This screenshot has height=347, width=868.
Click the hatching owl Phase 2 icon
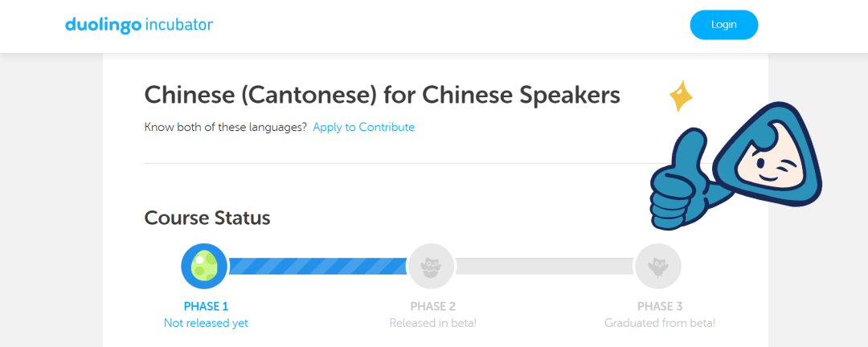click(x=432, y=266)
